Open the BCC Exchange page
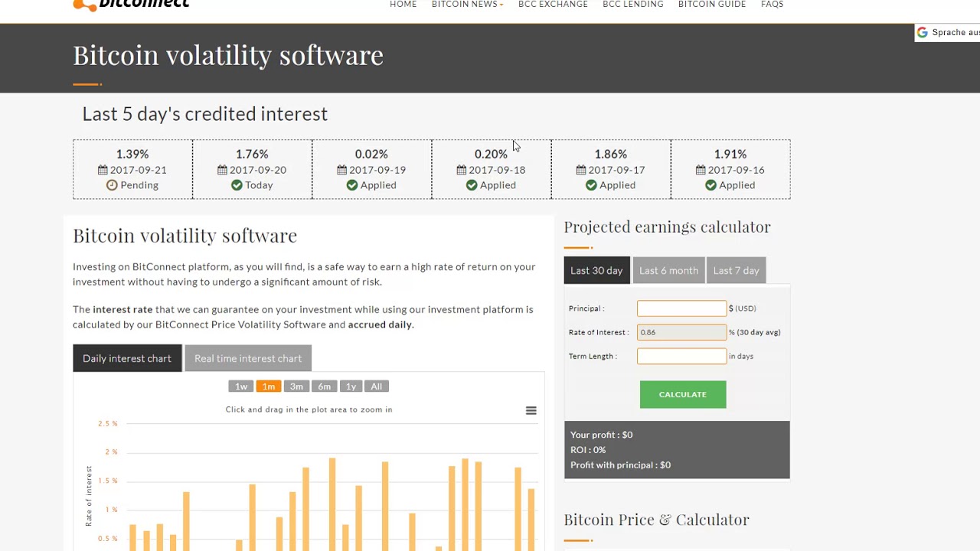 [x=553, y=5]
